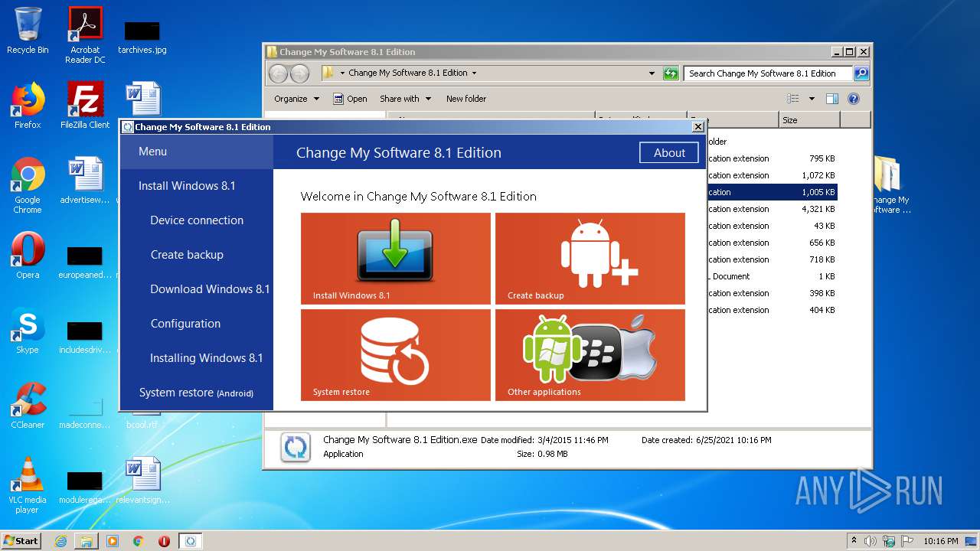Select the 1 KB document row
This screenshot has height=551, width=980.
771,276
